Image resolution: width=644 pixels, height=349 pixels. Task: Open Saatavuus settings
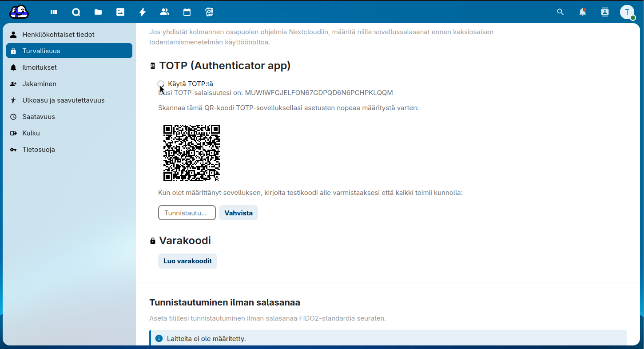tap(69, 117)
